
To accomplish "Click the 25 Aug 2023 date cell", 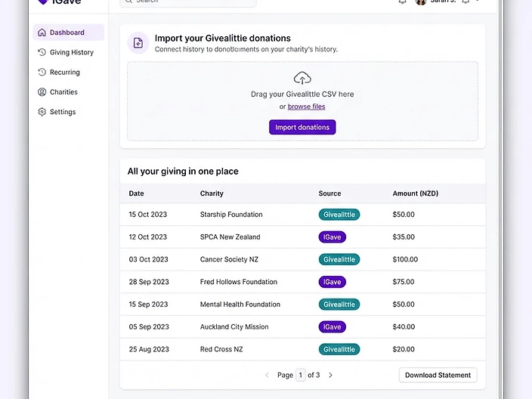I will point(149,349).
